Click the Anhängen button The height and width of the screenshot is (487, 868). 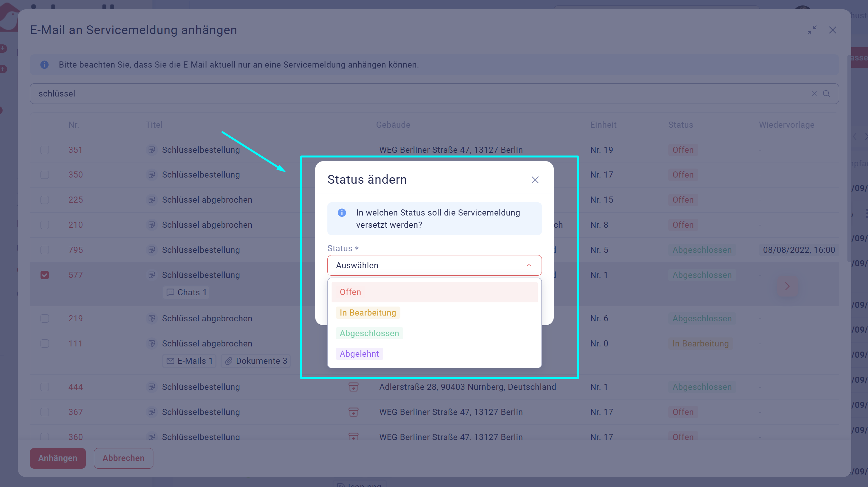point(58,458)
